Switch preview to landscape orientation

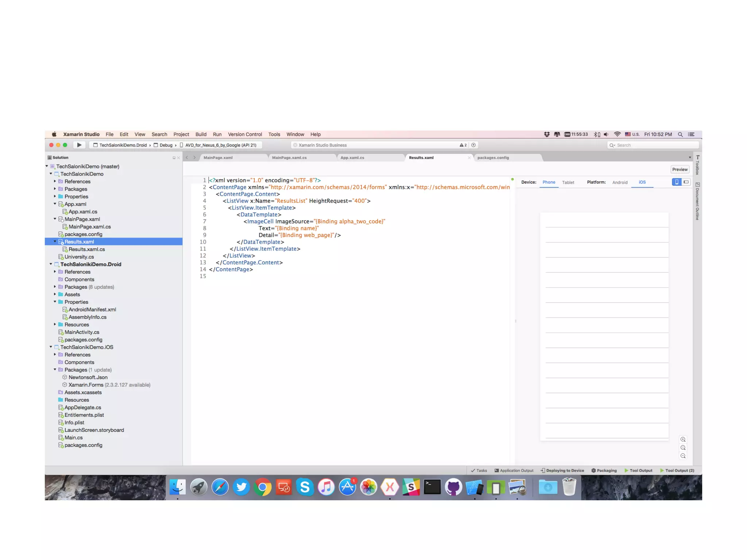pyautogui.click(x=686, y=182)
